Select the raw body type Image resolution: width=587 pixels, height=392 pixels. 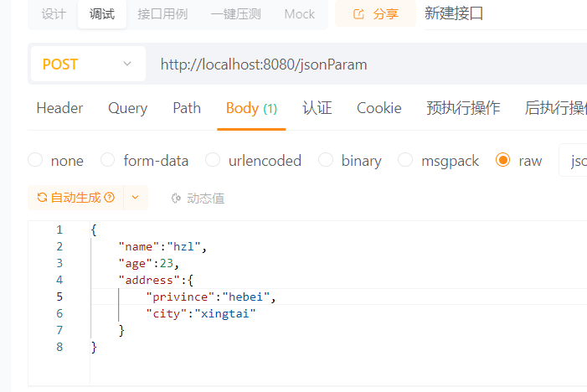tap(503, 160)
